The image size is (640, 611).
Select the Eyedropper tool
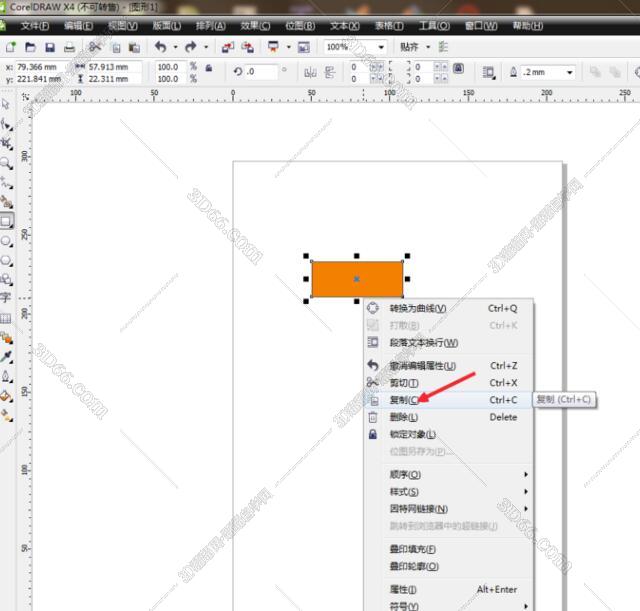point(6,356)
